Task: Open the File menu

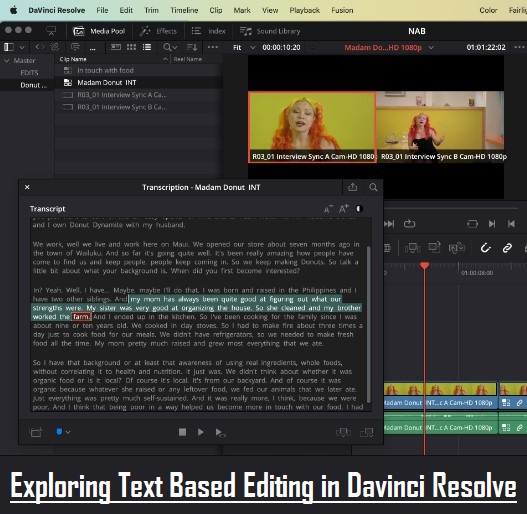Action: click(102, 10)
